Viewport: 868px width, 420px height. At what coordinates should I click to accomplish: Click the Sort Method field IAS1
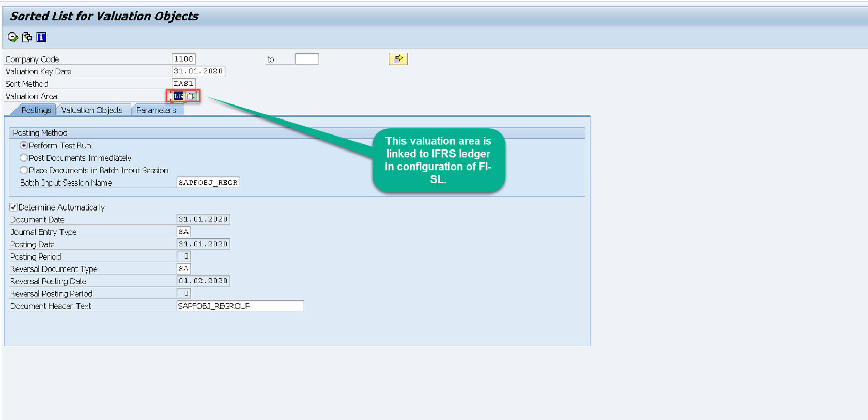click(183, 84)
